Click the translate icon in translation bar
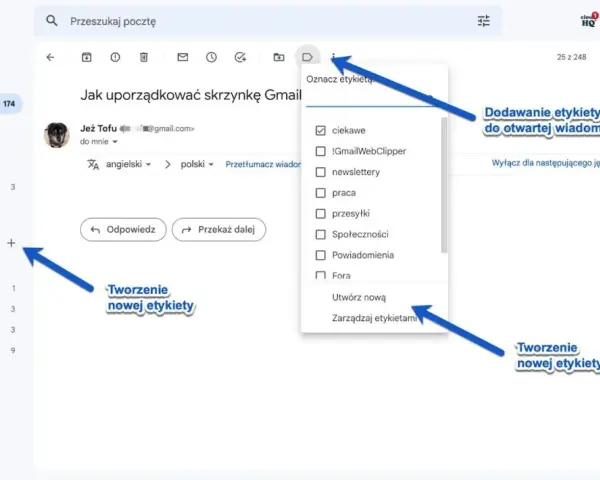The height and width of the screenshot is (480, 600). pos(93,164)
